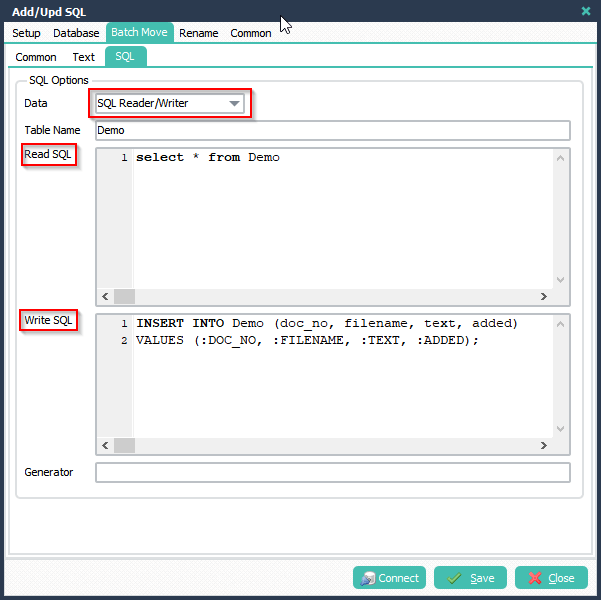Click Read SQL scroll down arrow
The height and width of the screenshot is (600, 601).
point(560,280)
